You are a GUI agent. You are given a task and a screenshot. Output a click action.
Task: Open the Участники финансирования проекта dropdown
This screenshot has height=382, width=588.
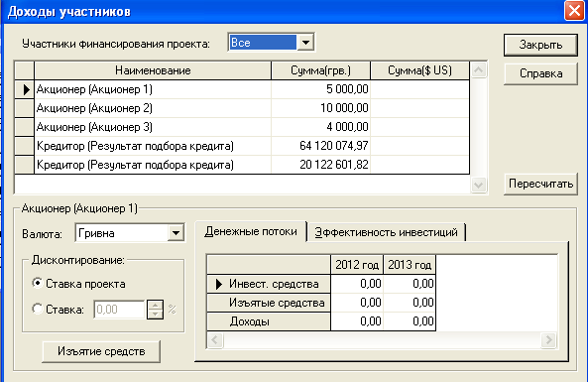[x=305, y=43]
